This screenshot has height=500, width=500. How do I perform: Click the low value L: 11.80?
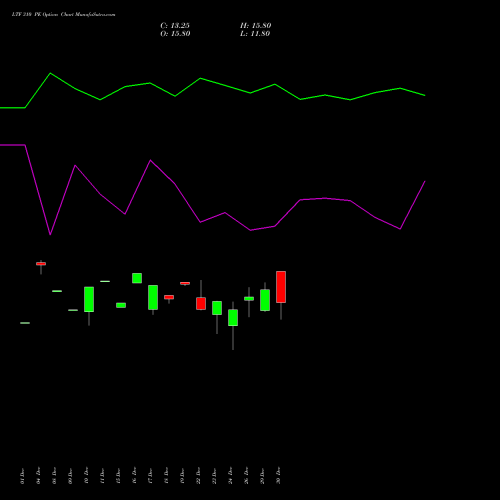click(x=255, y=34)
